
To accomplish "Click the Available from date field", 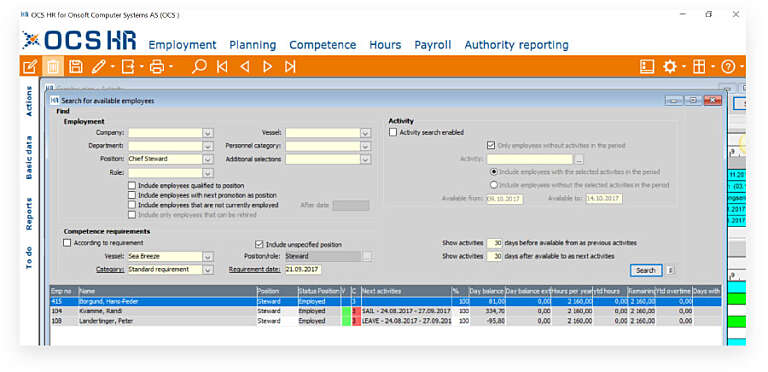I will click(x=505, y=199).
